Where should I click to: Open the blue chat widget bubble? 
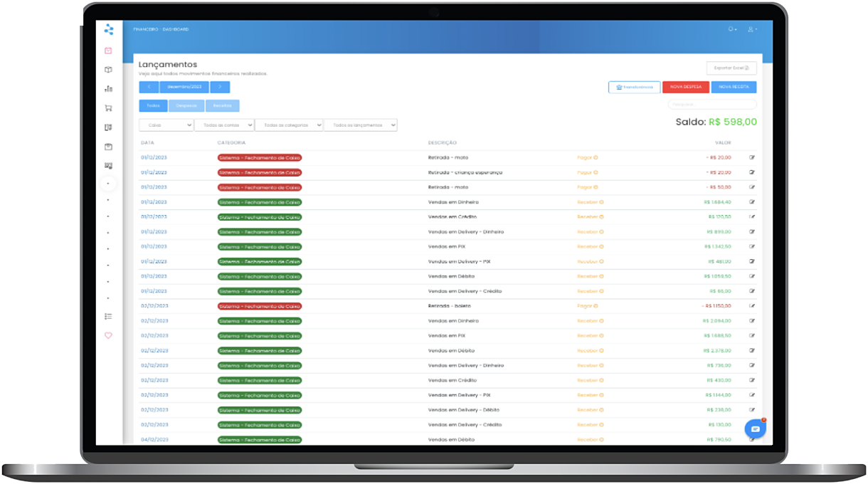pos(755,429)
